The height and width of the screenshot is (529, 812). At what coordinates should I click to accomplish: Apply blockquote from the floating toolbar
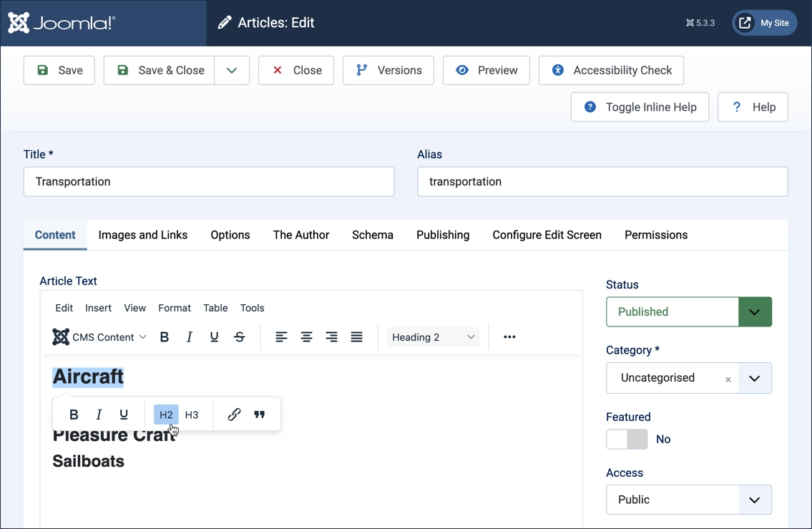(259, 414)
